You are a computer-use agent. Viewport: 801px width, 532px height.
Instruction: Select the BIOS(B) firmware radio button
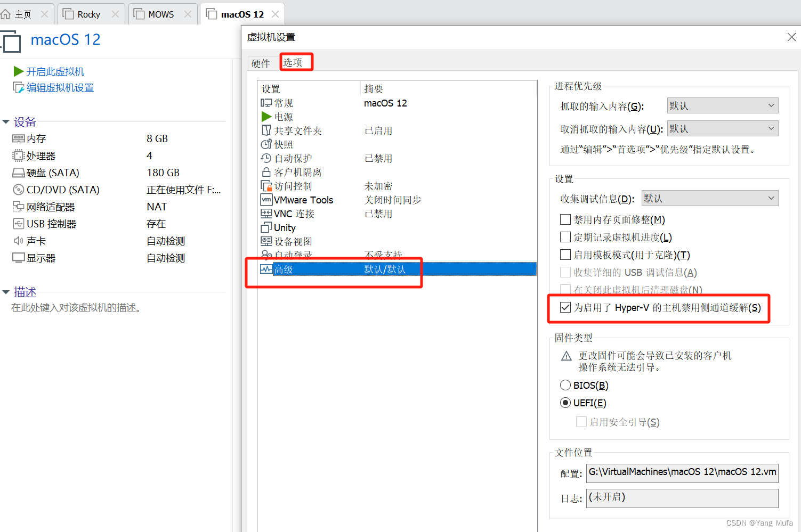[565, 385]
